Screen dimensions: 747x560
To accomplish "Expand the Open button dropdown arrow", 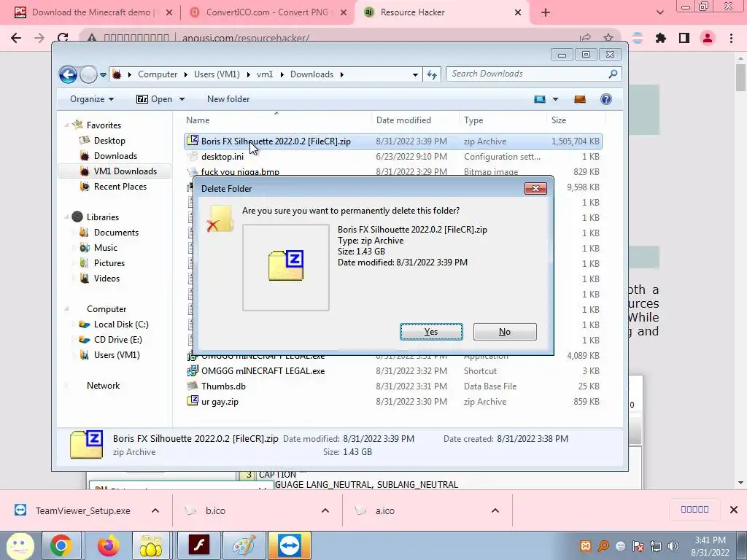I will [x=182, y=99].
